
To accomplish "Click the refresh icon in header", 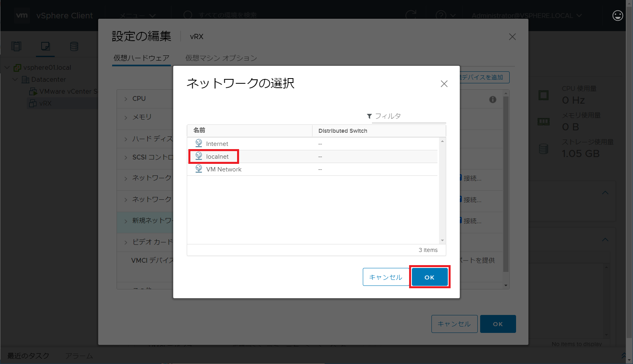I will click(x=411, y=16).
